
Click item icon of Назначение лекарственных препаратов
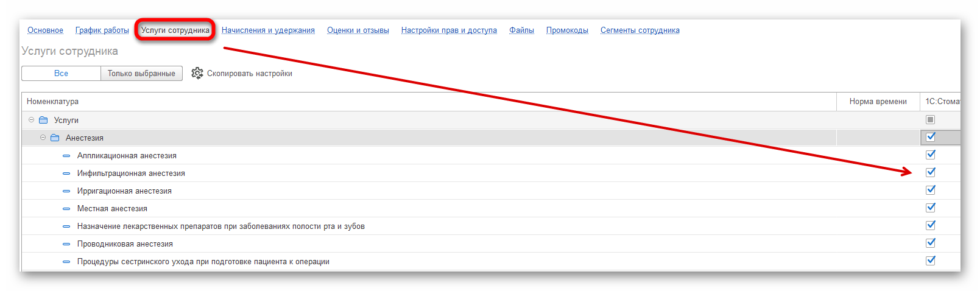click(66, 226)
